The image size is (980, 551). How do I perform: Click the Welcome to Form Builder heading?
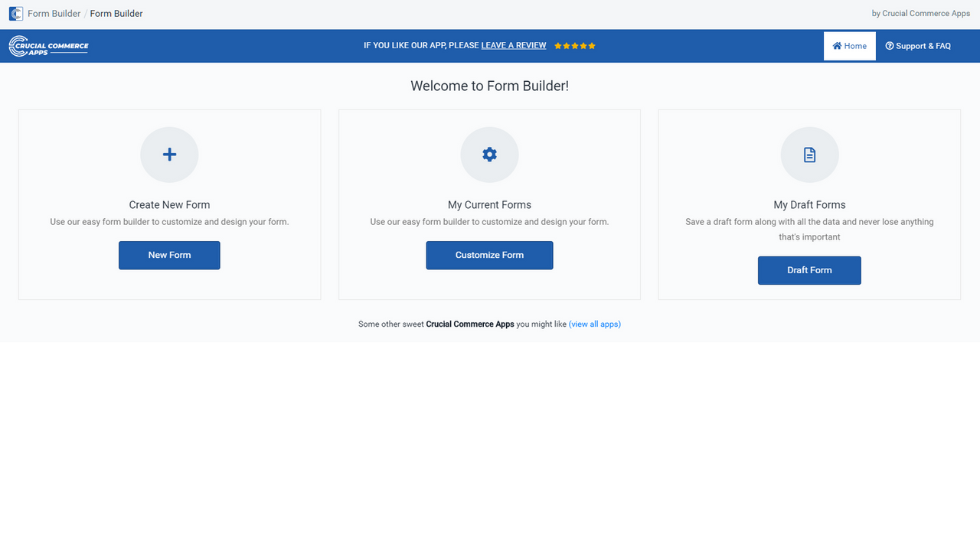coord(489,86)
